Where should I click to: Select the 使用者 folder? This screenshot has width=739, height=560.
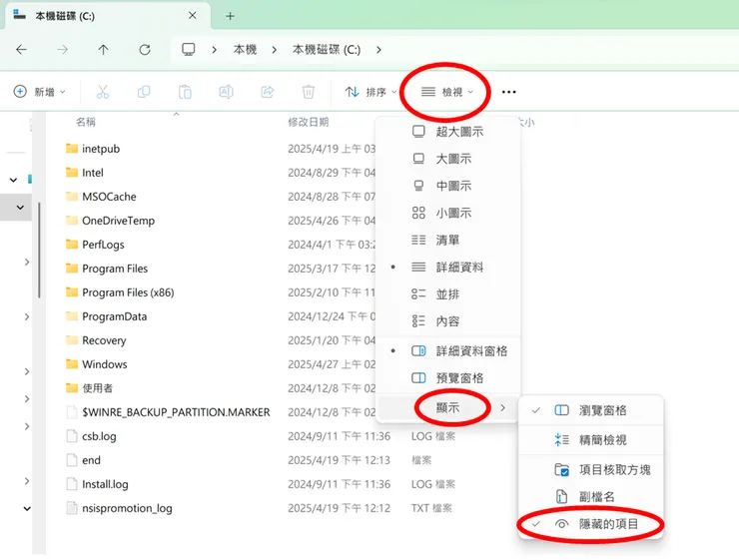click(97, 388)
